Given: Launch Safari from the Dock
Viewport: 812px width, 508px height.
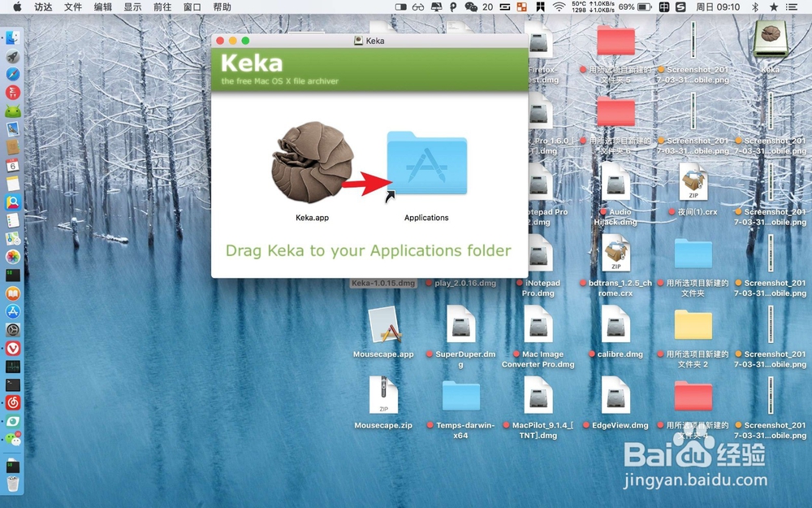Looking at the screenshot, I should 13,74.
